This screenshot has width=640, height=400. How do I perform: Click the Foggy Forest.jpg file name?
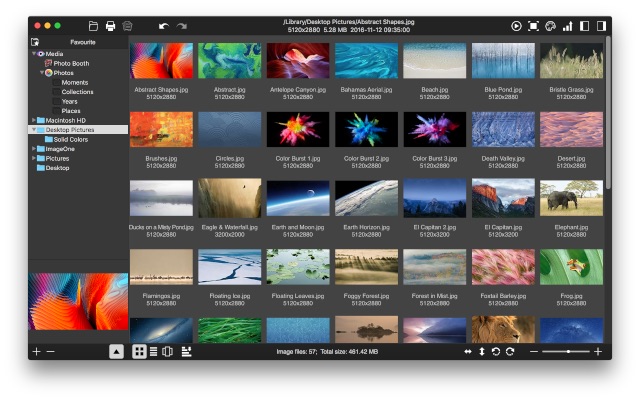367,296
